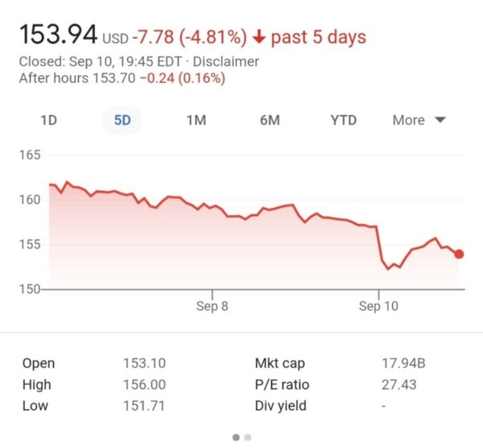Click the High price 156.00
The image size is (483, 448).
(x=144, y=384)
